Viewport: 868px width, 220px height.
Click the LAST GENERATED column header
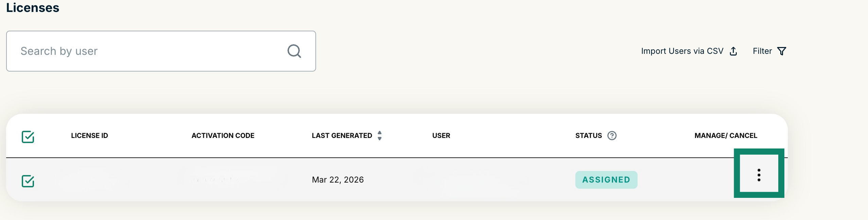pos(342,136)
